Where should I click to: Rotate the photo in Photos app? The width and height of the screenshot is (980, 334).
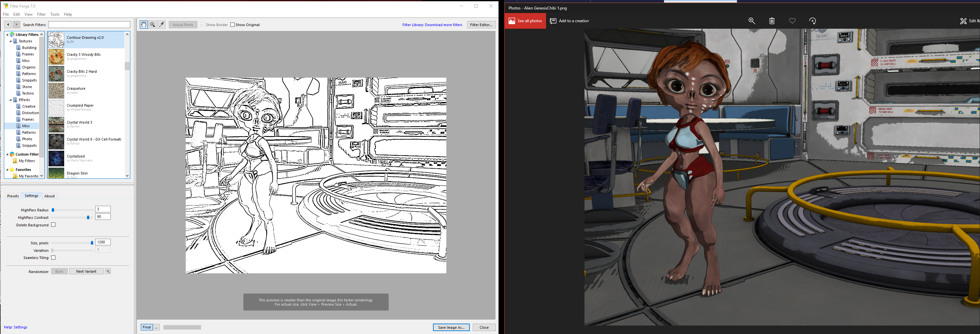point(813,21)
